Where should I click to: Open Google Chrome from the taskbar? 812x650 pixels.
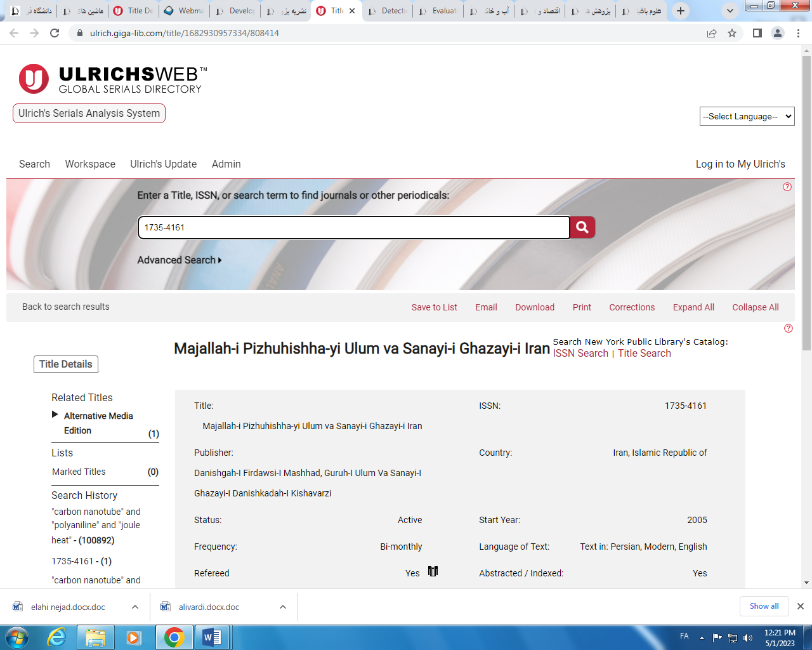[x=174, y=637]
